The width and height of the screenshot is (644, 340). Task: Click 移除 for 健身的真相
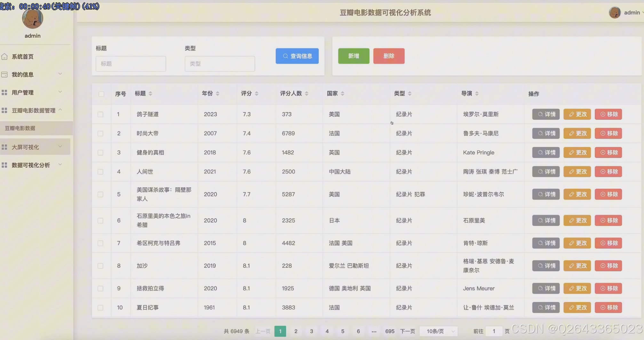coord(608,153)
